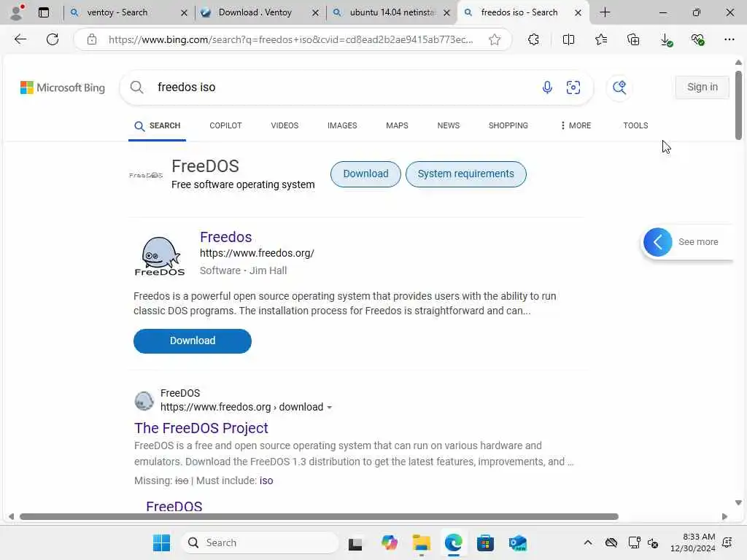Click the Download pill next to FreeDOS
Screen dimensions: 747x560
point(365,174)
